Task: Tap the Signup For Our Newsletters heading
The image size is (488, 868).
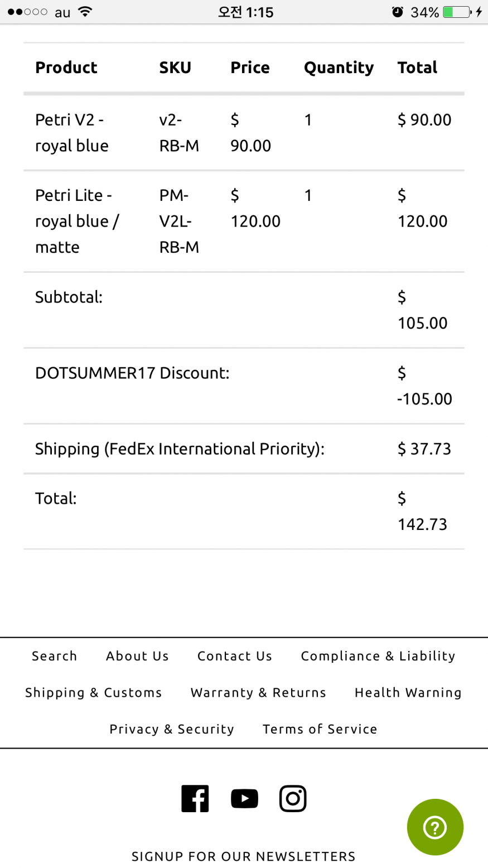Action: (x=243, y=856)
